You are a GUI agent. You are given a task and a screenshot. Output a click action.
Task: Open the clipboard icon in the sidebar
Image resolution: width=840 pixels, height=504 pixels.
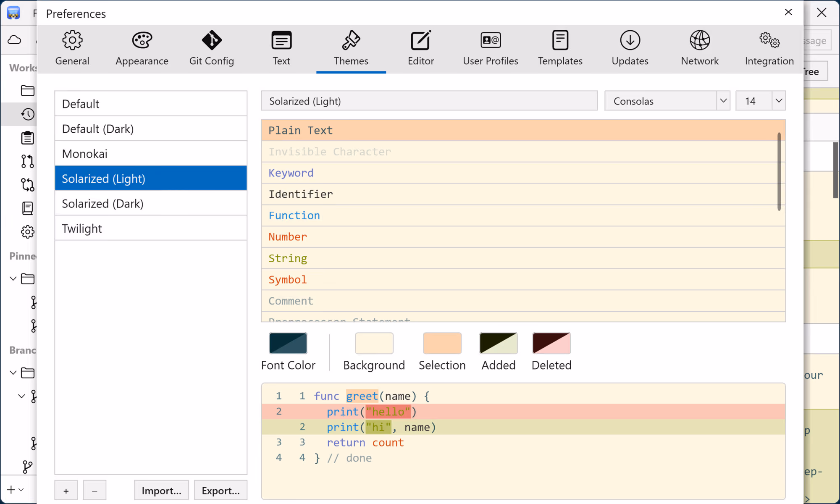coord(28,138)
